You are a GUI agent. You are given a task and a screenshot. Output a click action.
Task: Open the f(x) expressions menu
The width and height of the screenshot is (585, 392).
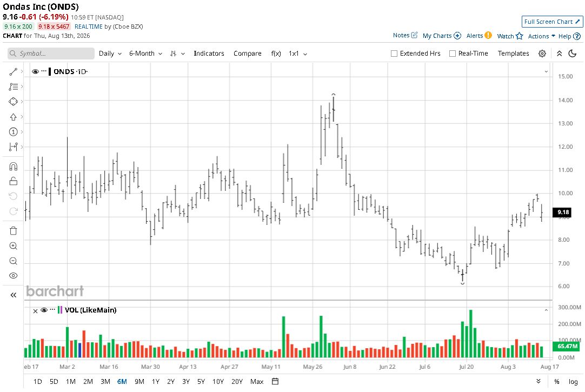coord(276,54)
